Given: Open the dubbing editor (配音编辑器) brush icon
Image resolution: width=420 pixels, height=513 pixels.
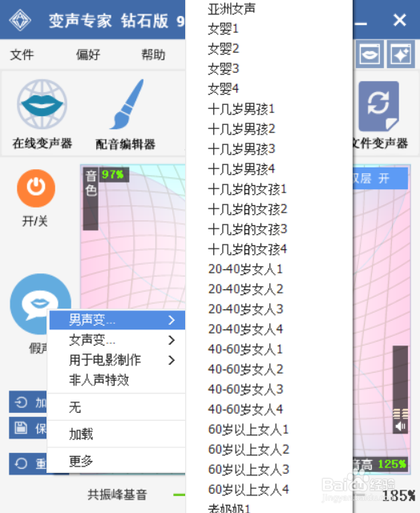Looking at the screenshot, I should coord(127,104).
